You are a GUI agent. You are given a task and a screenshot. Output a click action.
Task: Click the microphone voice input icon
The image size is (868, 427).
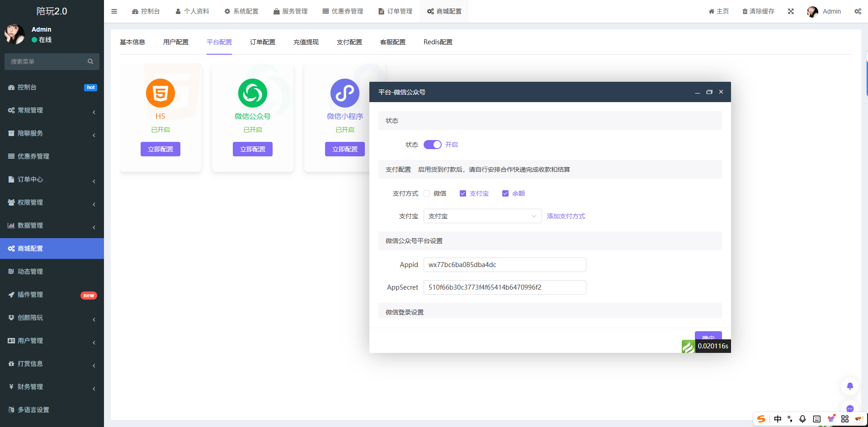pyautogui.click(x=802, y=419)
